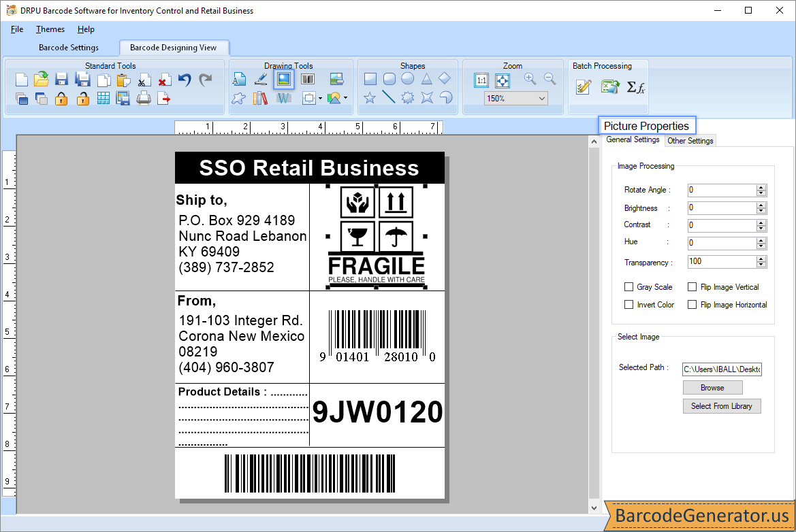Image resolution: width=796 pixels, height=532 pixels.
Task: Undo the last action
Action: (x=185, y=80)
